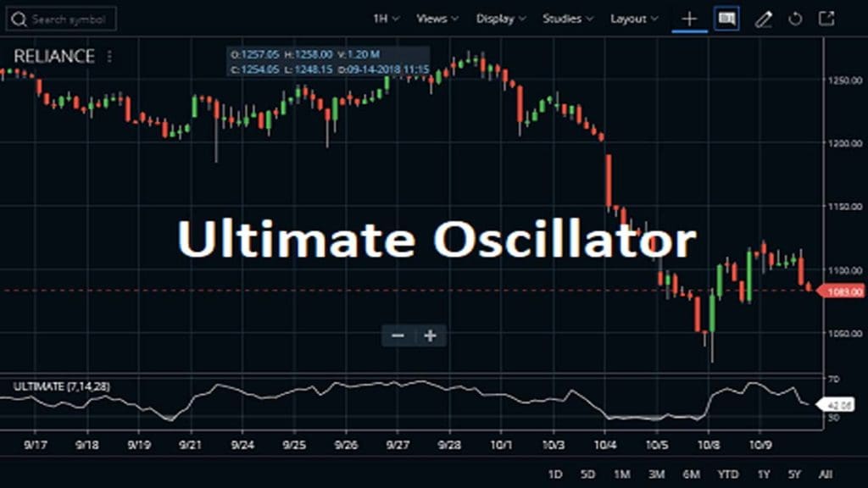Click the 1200.00 price axis label
The image size is (868, 488).
pyautogui.click(x=845, y=143)
